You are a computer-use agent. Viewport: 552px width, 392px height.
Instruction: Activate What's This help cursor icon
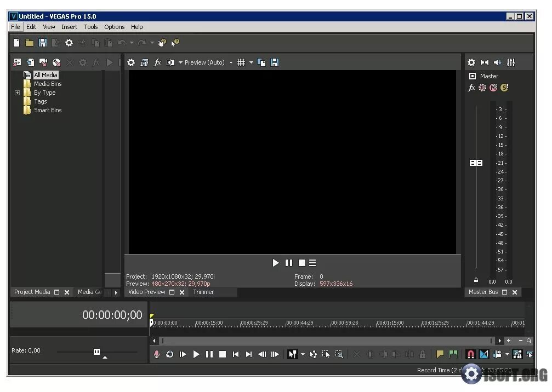pyautogui.click(x=175, y=43)
